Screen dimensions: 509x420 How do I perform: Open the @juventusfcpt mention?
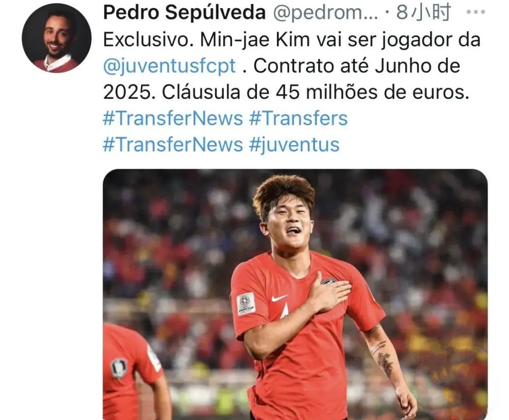click(169, 66)
